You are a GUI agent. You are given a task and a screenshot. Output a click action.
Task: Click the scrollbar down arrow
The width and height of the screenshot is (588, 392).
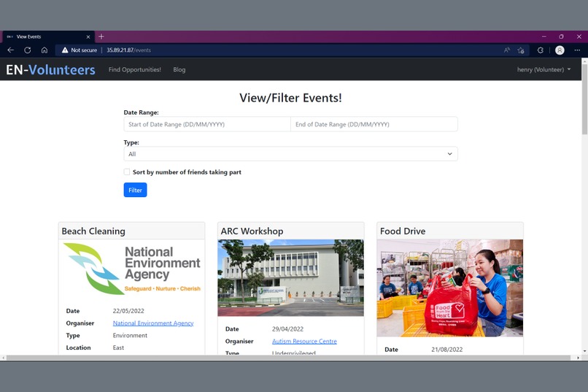click(x=584, y=352)
